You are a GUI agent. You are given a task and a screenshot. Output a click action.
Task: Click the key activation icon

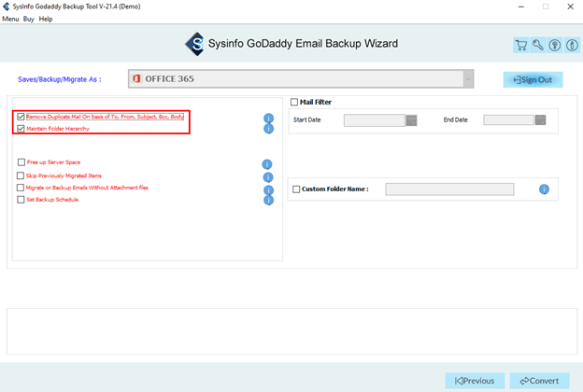tap(538, 46)
